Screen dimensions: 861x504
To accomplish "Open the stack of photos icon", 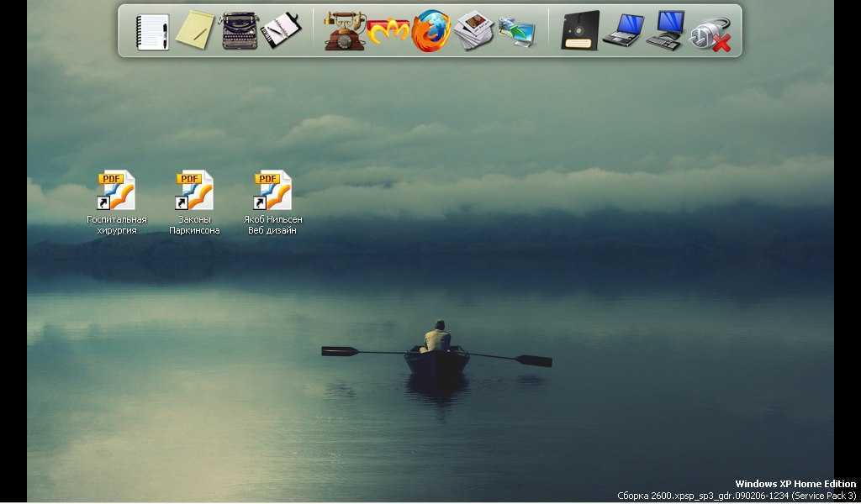I will click(x=474, y=31).
